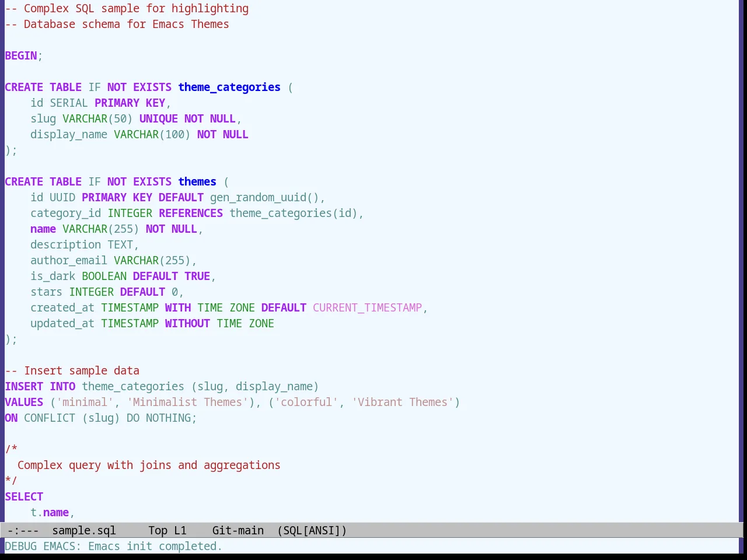Click the BEGIN keyword
The image size is (747, 560).
click(x=21, y=55)
